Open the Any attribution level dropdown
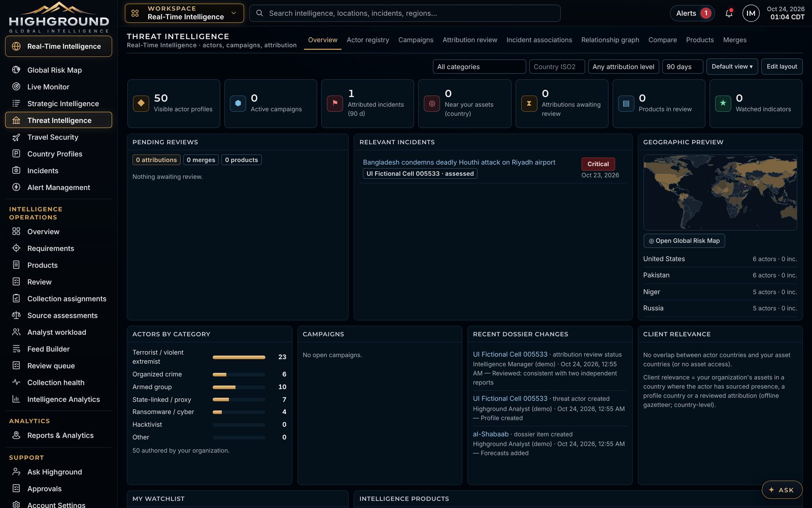Viewport: 812px width, 508px height. point(623,67)
